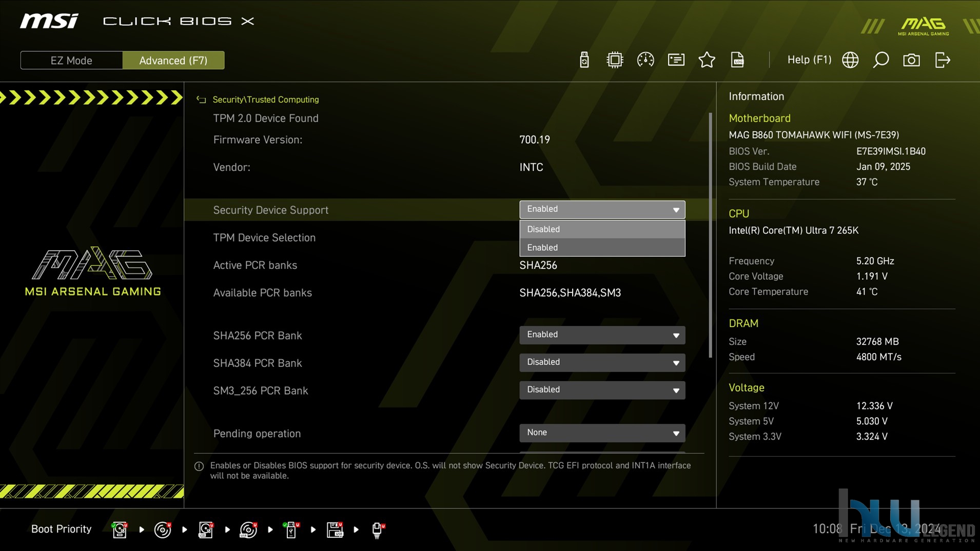Click the Core Voltage value 1.191 V
Viewport: 980px width, 551px height.
tap(872, 277)
